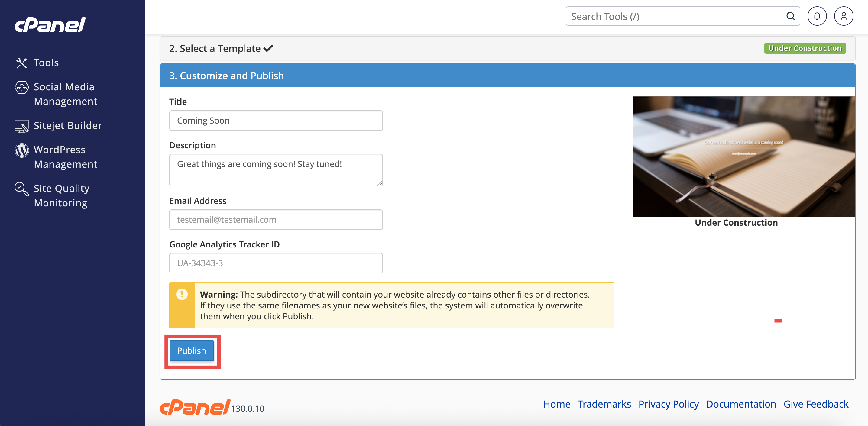This screenshot has width=868, height=426.
Task: Open WordPress Management from sidebar
Action: pyautogui.click(x=65, y=157)
